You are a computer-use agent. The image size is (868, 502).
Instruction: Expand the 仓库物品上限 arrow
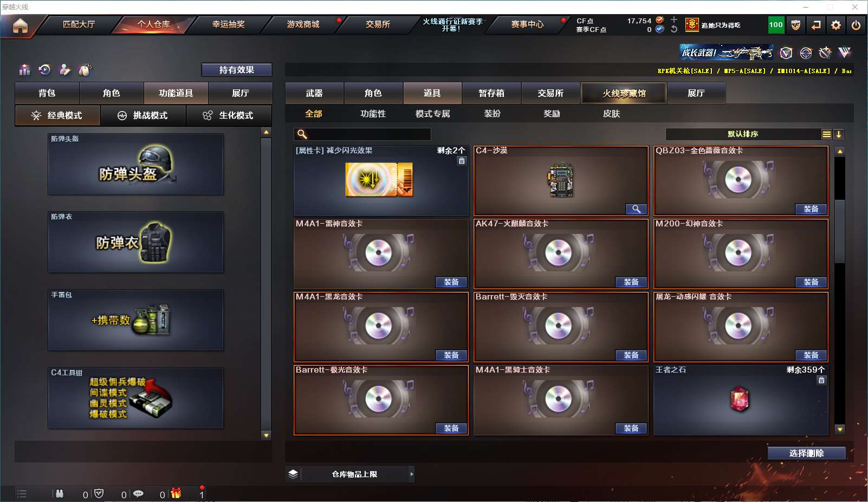(412, 474)
